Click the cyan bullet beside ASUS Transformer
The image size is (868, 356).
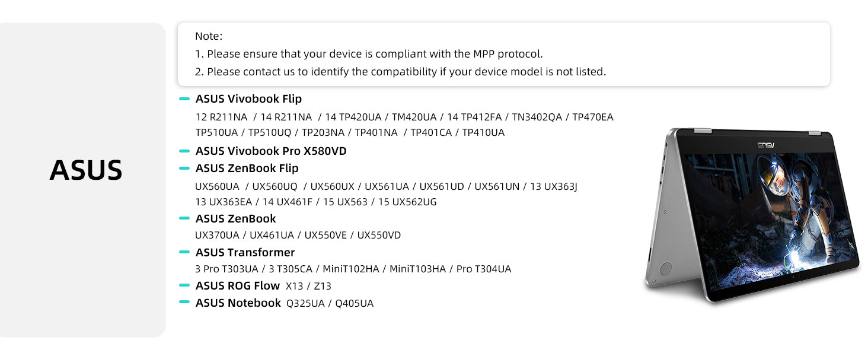click(184, 253)
